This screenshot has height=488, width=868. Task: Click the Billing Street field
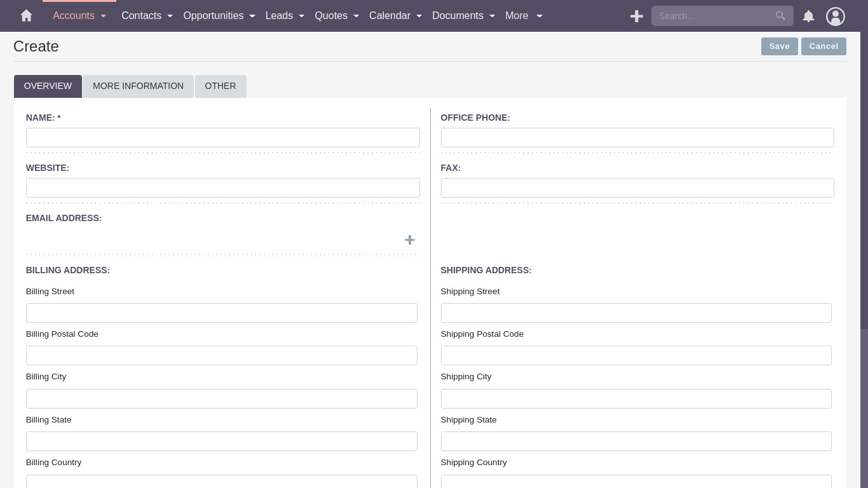221,313
